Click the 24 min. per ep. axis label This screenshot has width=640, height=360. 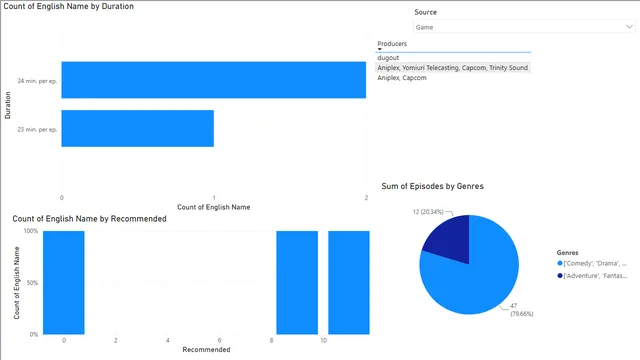click(x=37, y=81)
